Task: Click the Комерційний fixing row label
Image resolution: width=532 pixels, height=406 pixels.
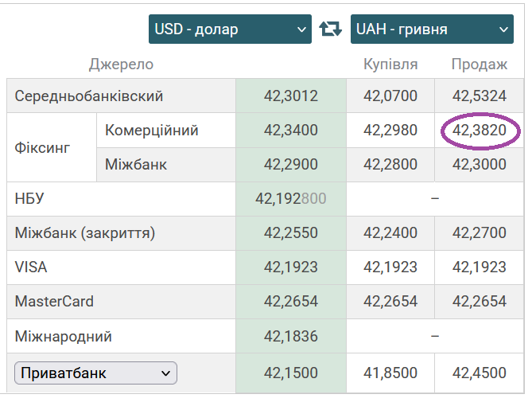Action: 152,131
